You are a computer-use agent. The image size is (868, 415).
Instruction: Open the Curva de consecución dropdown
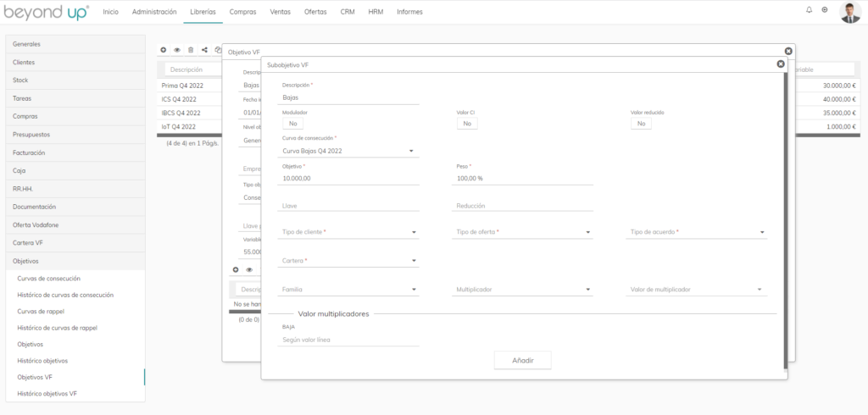pyautogui.click(x=350, y=151)
